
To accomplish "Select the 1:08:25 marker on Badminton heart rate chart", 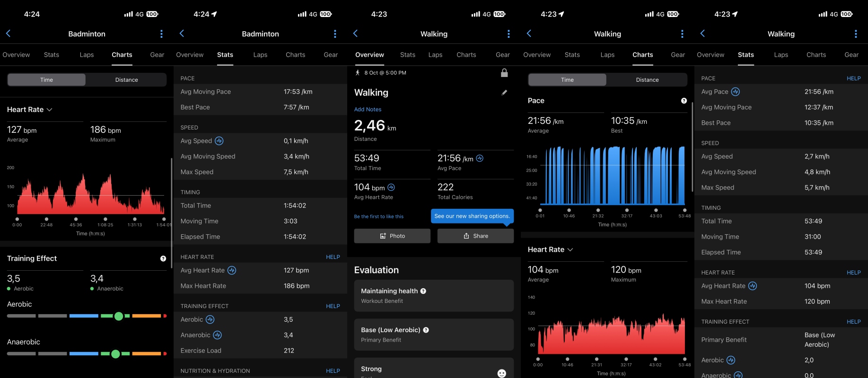I will point(105,219).
